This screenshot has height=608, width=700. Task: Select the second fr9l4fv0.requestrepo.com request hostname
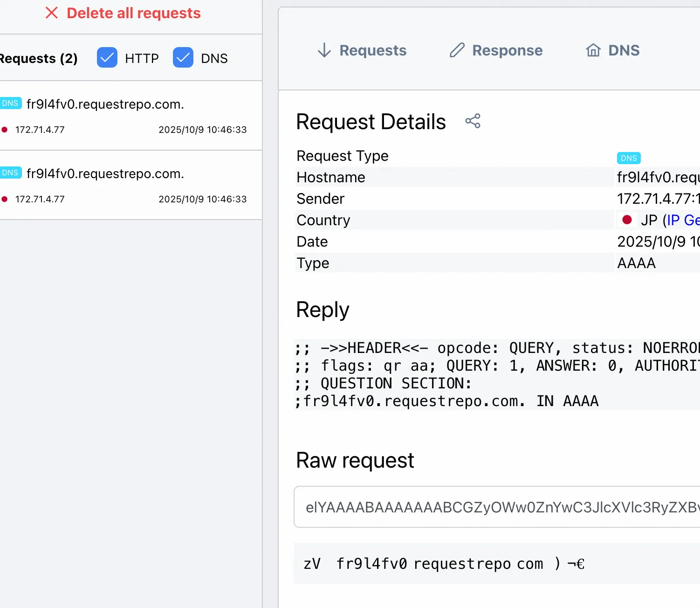[105, 174]
